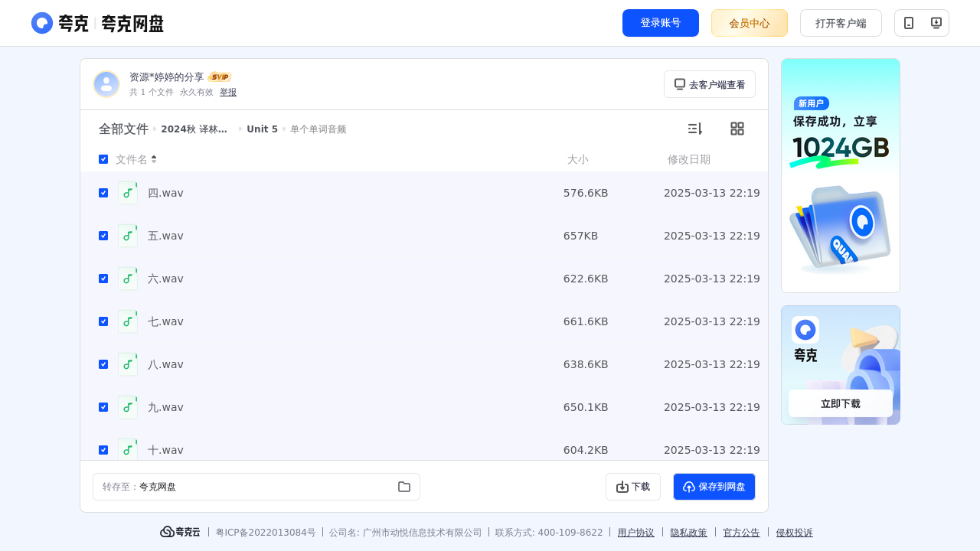Click 单个单词音频 current folder text
Viewport: 980px width, 551px height.
point(318,129)
